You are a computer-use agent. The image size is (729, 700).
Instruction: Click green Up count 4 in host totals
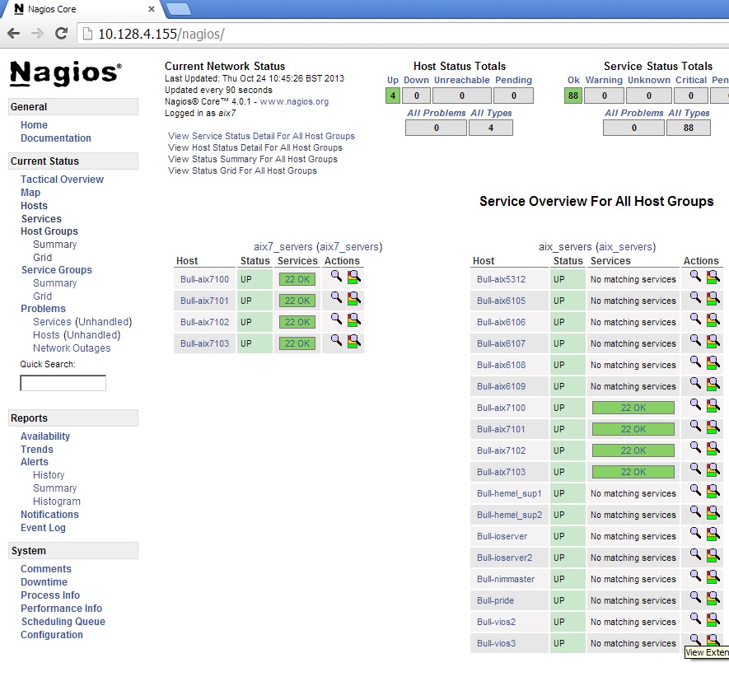click(x=393, y=96)
